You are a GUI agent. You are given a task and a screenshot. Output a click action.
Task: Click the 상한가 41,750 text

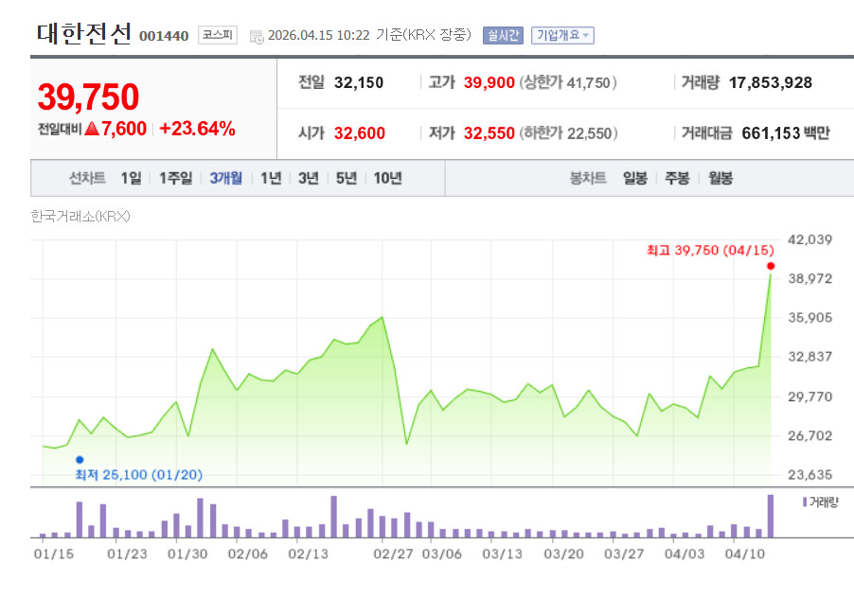pyautogui.click(x=567, y=82)
